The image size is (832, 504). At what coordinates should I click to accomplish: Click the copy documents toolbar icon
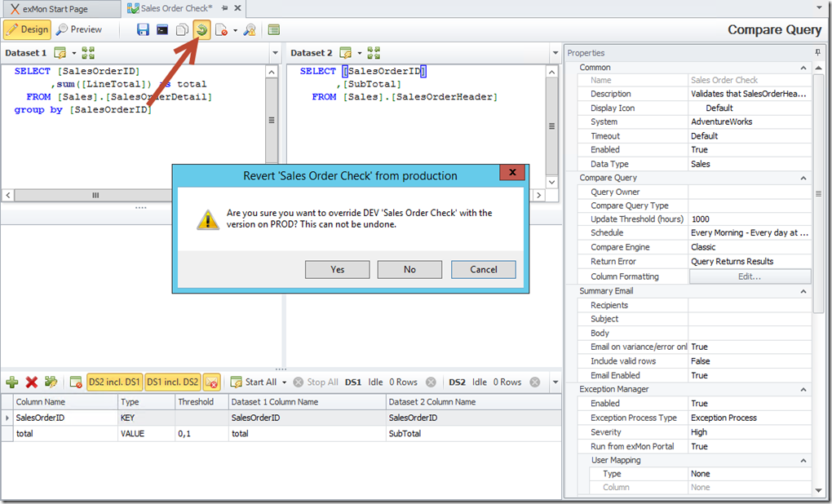point(182,29)
